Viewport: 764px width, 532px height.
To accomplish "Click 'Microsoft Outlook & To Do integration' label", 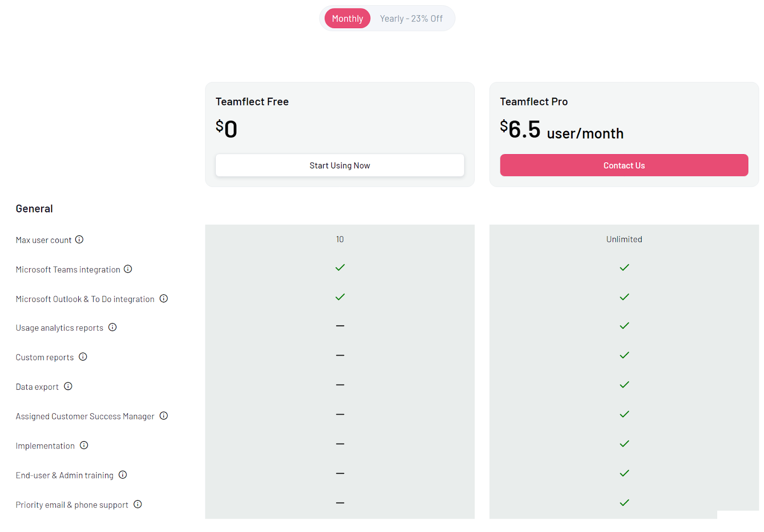I will [x=85, y=299].
